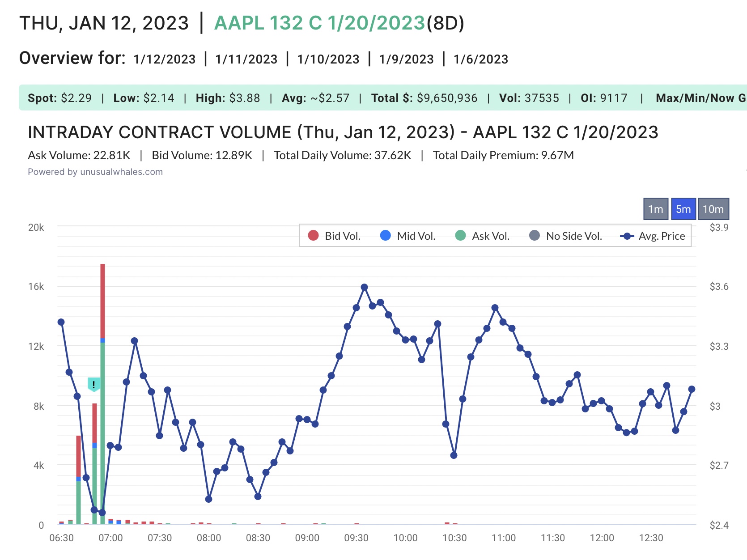Open overview for 1/9/2023
Screen dimensions: 747x560
click(x=407, y=59)
